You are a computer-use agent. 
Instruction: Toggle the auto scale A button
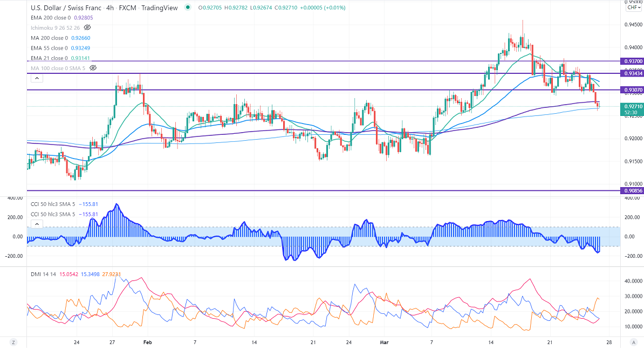(x=633, y=342)
